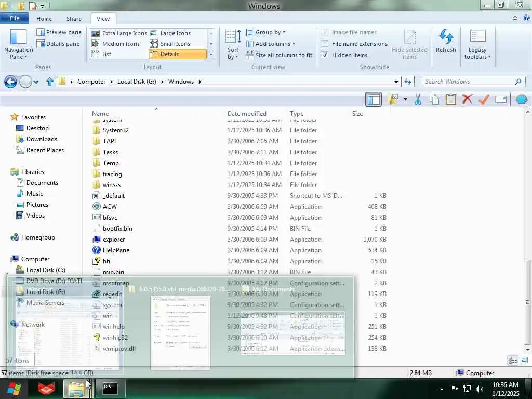The height and width of the screenshot is (399, 532).
Task: Click the Rename toolbar icon
Action: [501, 99]
